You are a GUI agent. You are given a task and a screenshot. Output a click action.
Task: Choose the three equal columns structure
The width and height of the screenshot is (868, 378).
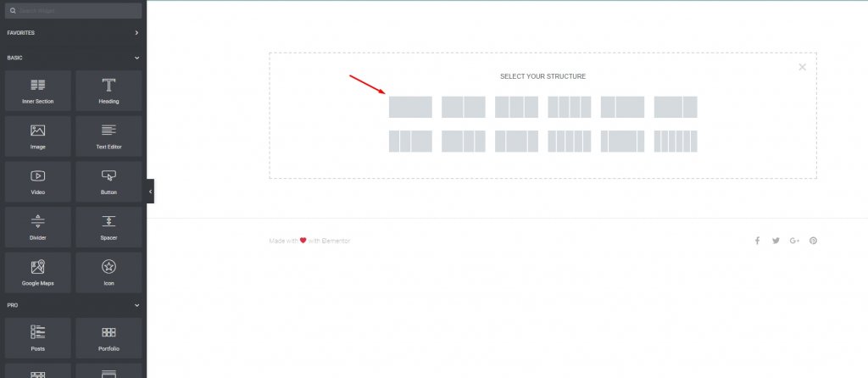point(516,107)
